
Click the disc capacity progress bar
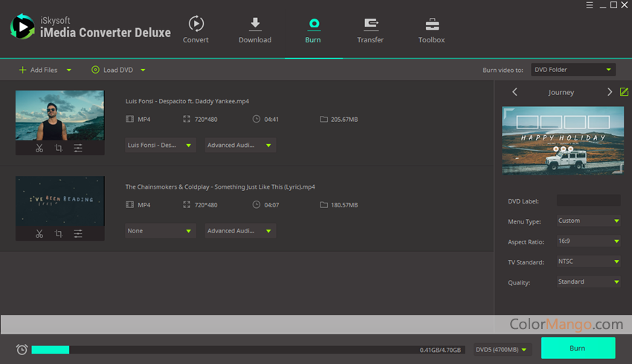[248, 349]
